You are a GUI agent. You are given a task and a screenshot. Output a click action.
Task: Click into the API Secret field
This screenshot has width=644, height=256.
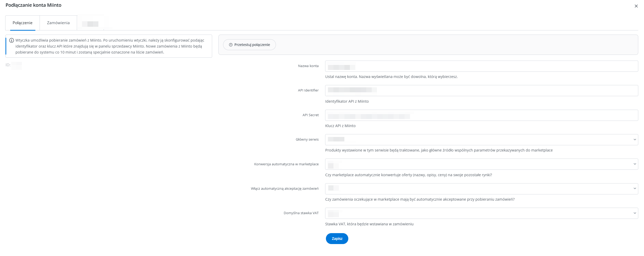(x=481, y=115)
